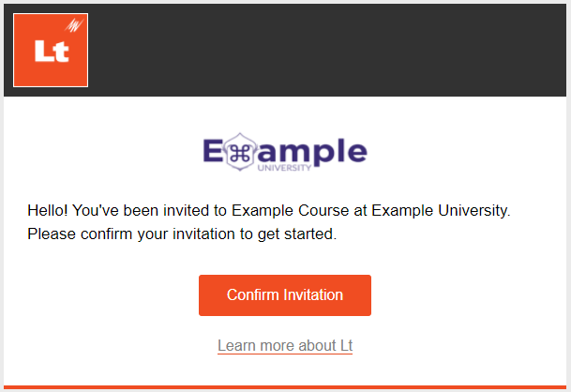The image size is (571, 392).
Task: Click the small UNIVERSITY subtitle under logo
Action: (x=284, y=168)
